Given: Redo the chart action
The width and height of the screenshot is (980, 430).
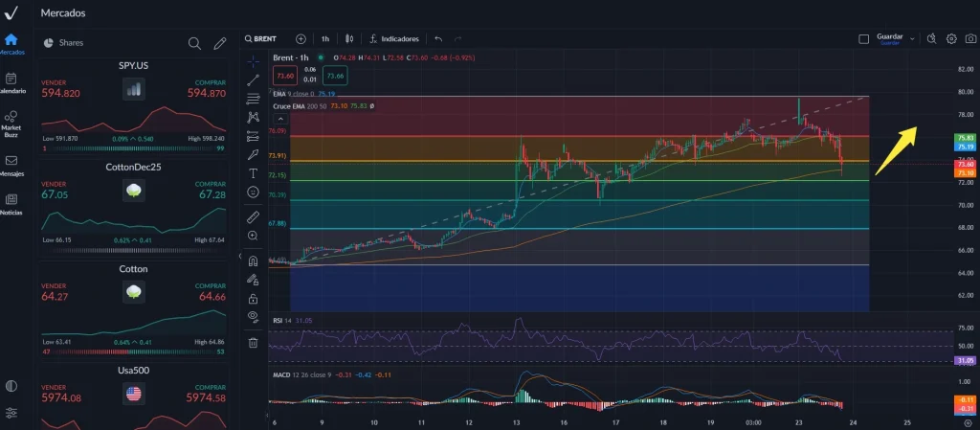Looking at the screenshot, I should pos(458,38).
